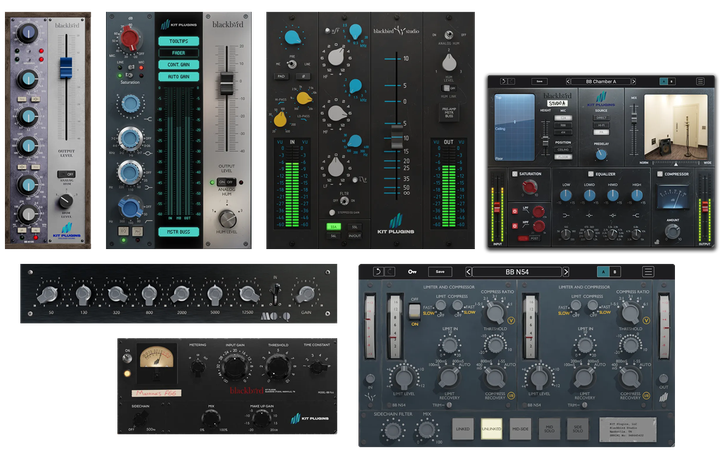The image size is (720, 458).
Task: Open the BB Chamber A preset name selector
Action: click(601, 81)
